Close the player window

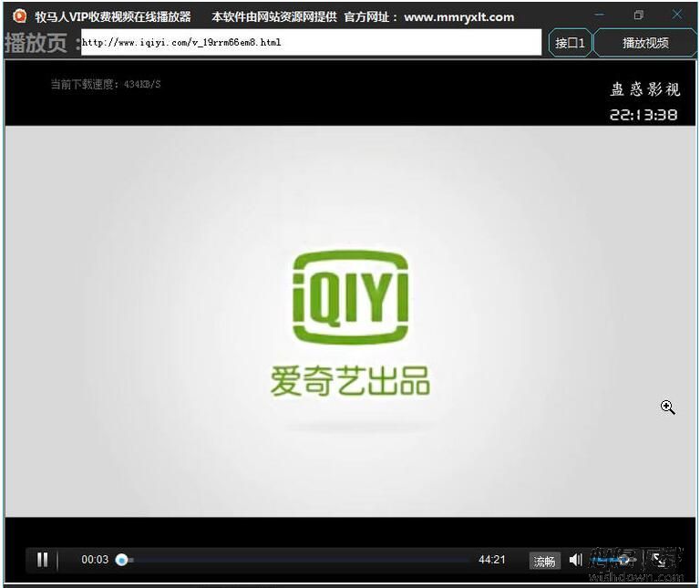coord(677,15)
